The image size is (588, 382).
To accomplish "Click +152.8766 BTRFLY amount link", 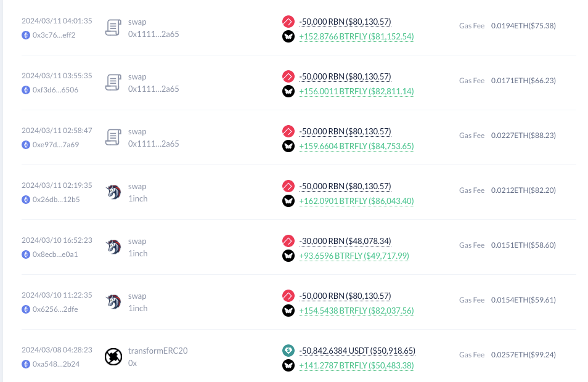I will (x=357, y=37).
